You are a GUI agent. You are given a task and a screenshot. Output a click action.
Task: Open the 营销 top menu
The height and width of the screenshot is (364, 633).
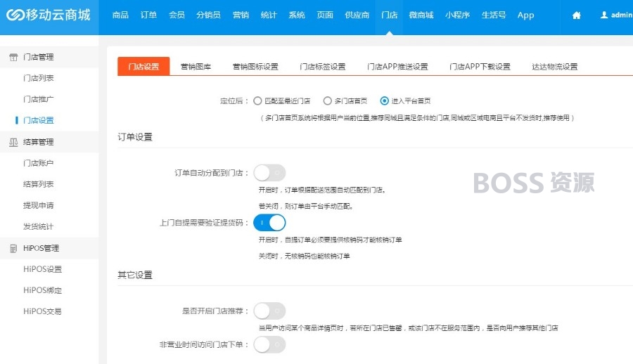(x=241, y=15)
